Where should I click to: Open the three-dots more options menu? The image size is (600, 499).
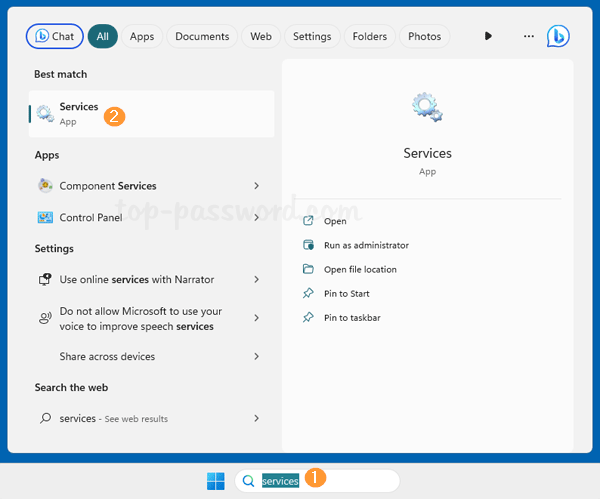point(528,36)
